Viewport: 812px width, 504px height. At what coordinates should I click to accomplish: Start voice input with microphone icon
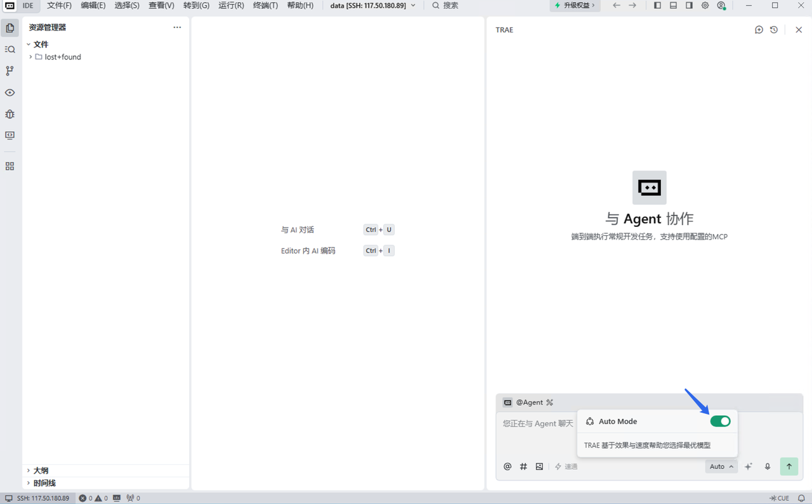tap(768, 467)
